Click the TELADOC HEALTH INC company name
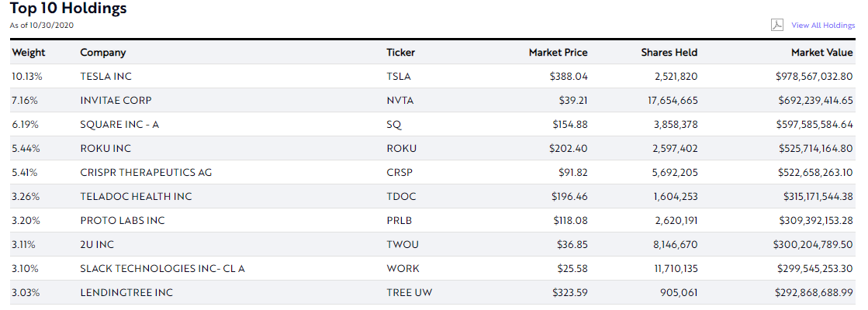The height and width of the screenshot is (310, 868). pyautogui.click(x=136, y=197)
